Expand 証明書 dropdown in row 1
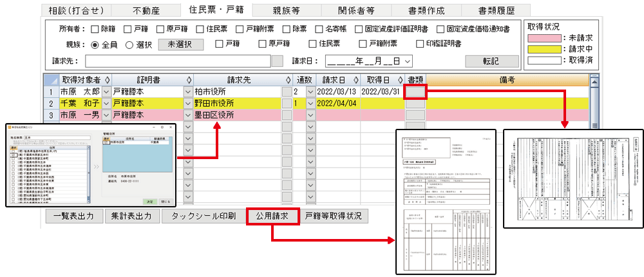644x277 pixels. tap(188, 91)
